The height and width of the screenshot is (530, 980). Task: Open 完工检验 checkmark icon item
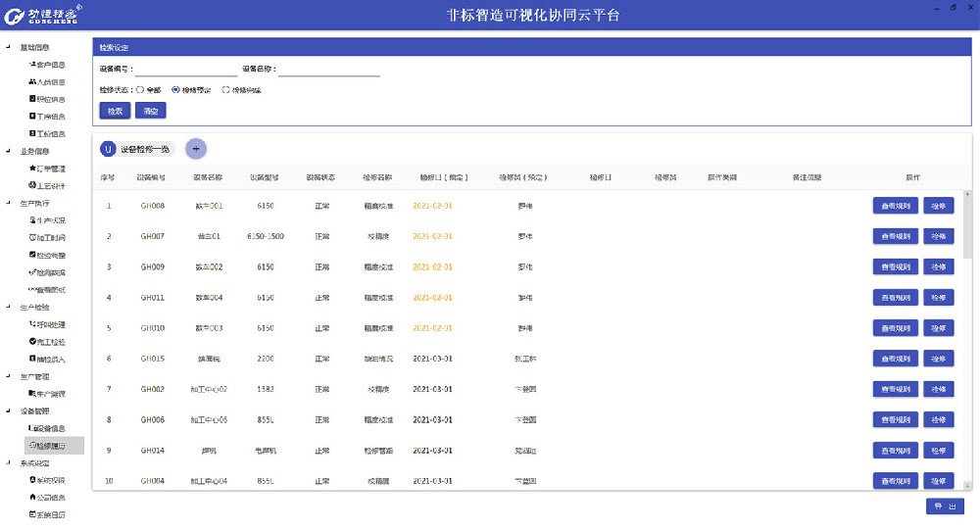(32, 341)
